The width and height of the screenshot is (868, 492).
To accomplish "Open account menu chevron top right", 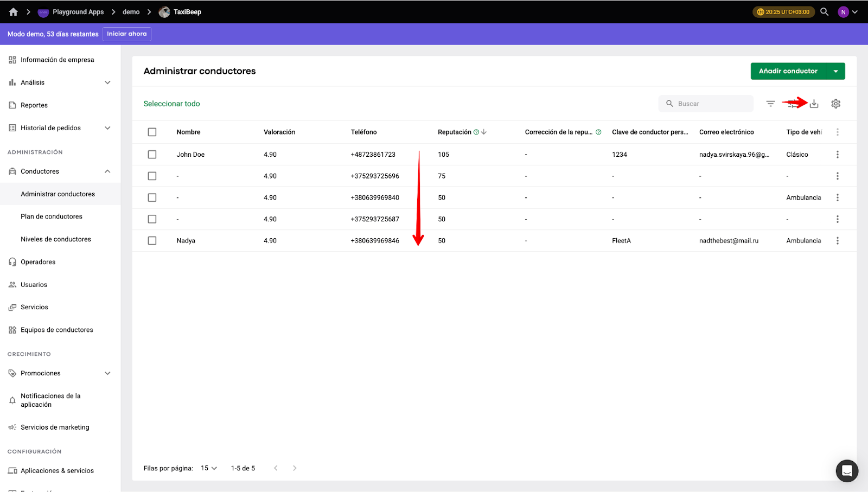I will tap(855, 12).
